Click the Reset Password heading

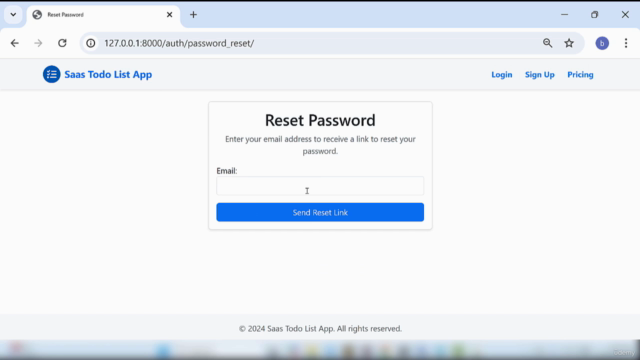(x=320, y=120)
